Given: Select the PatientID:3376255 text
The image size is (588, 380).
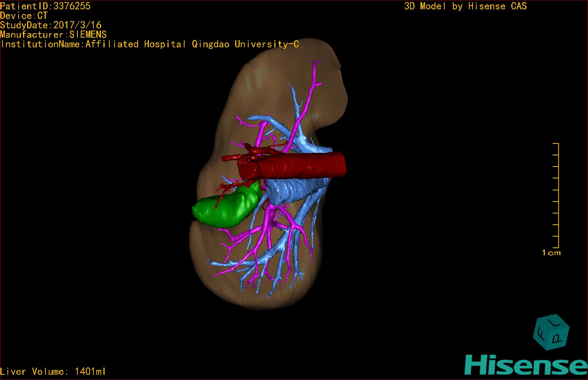Looking at the screenshot, I should [45, 6].
